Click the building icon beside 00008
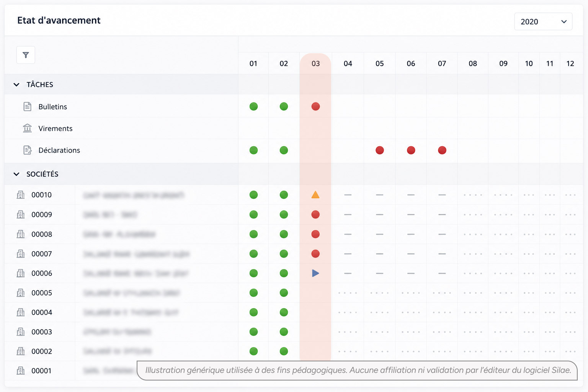The height and width of the screenshot is (392, 588). point(21,234)
